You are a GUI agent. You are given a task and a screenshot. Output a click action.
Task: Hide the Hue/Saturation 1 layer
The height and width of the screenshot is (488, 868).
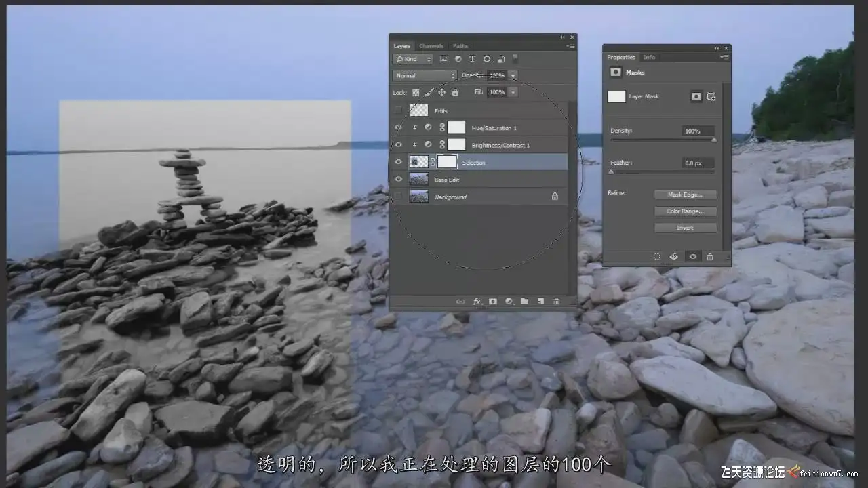coord(399,127)
